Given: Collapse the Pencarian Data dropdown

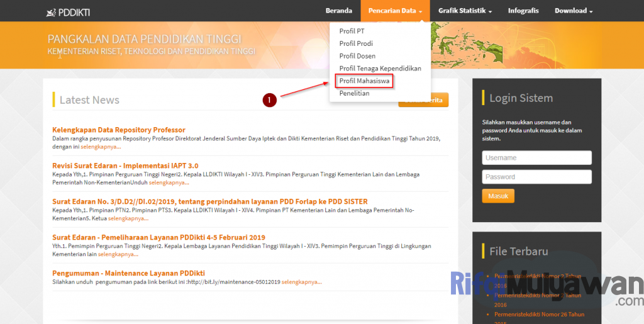Looking at the screenshot, I should tap(395, 11).
